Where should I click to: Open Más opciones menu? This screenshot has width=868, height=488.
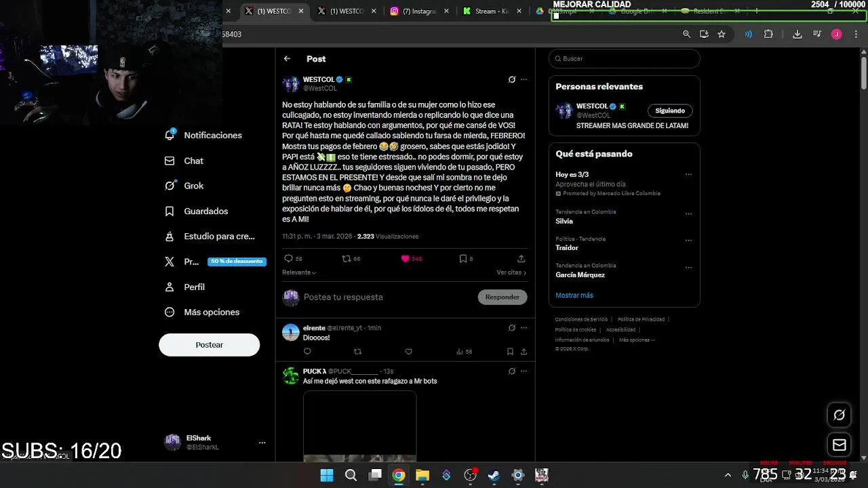tap(202, 312)
